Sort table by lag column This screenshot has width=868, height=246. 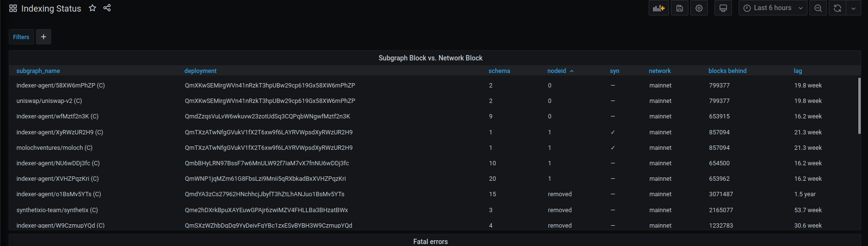pos(798,71)
